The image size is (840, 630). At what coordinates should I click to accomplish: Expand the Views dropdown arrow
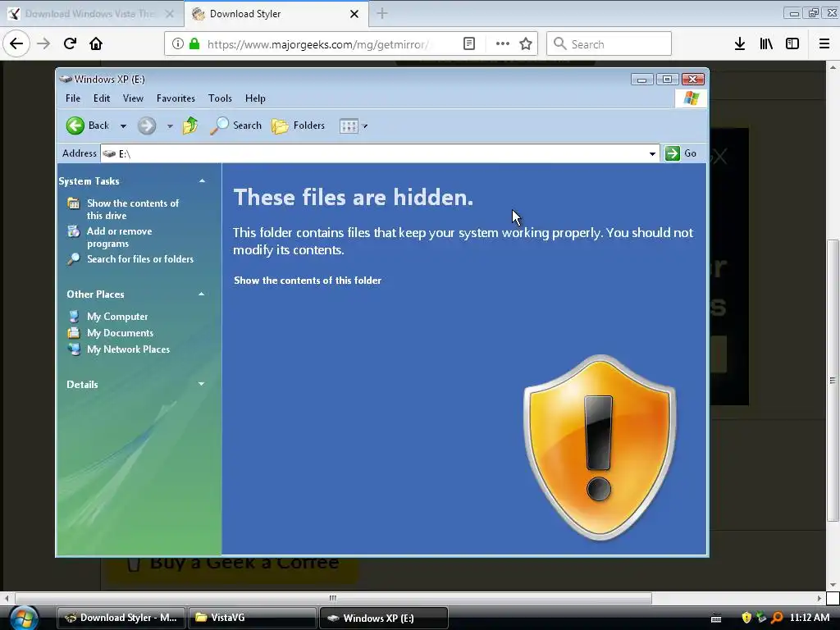coord(365,126)
